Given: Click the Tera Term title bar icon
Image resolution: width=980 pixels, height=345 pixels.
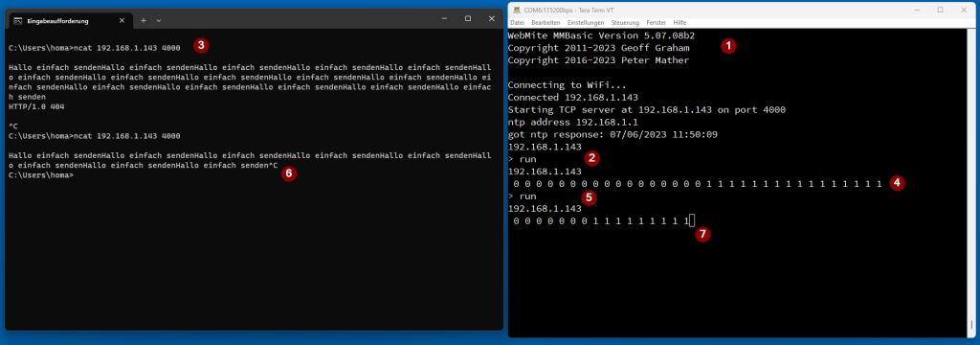Looking at the screenshot, I should click(x=517, y=10).
